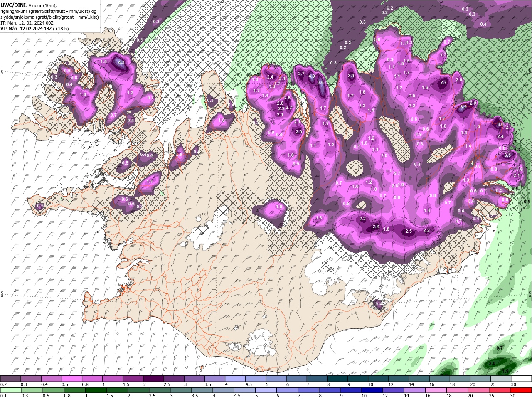Pick lower legend darkest green swatch 1–1.5
Viewport: 532px width, 399px height.
tap(96, 390)
